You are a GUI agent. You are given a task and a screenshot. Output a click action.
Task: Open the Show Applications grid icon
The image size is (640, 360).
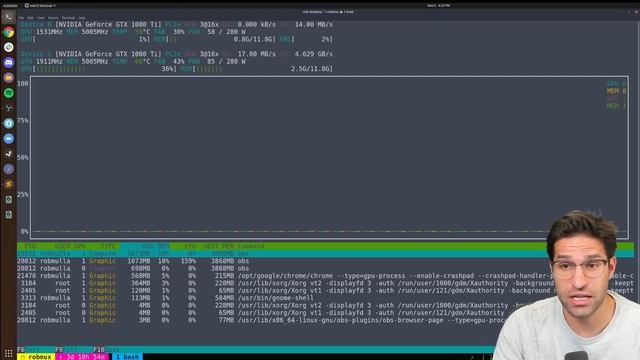click(x=9, y=353)
